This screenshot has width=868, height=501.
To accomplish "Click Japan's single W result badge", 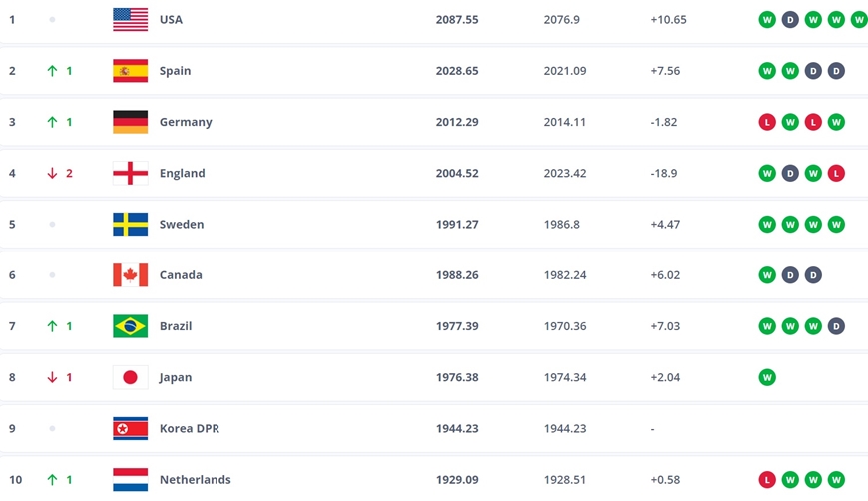I will click(x=766, y=377).
